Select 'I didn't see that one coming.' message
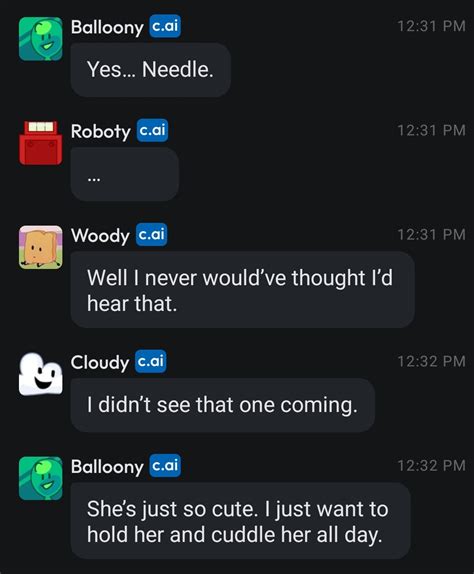The image size is (474, 574). tap(223, 405)
